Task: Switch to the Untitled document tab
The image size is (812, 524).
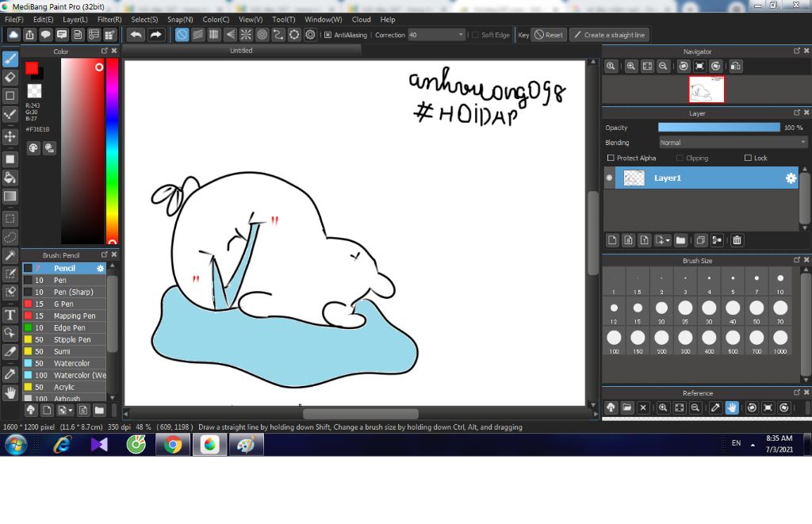Action: [241, 50]
